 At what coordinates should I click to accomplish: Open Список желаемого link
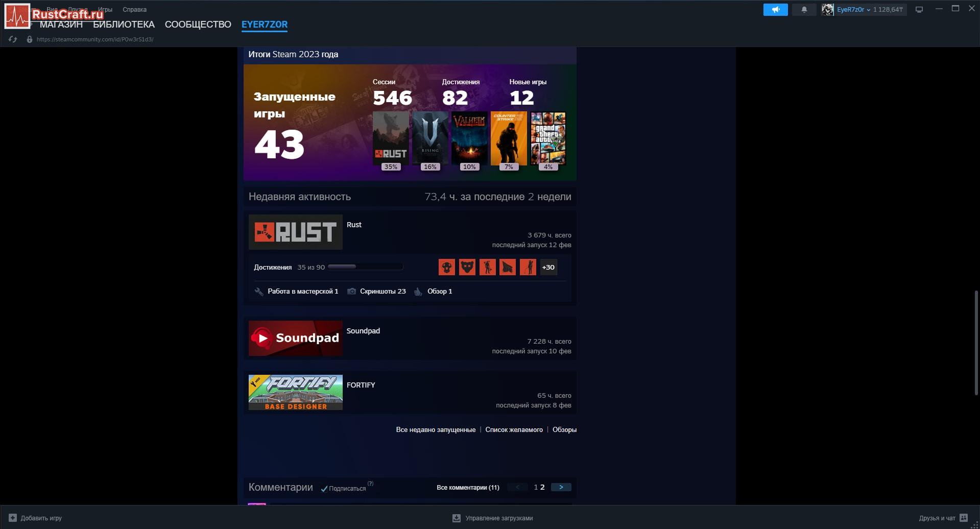click(514, 430)
